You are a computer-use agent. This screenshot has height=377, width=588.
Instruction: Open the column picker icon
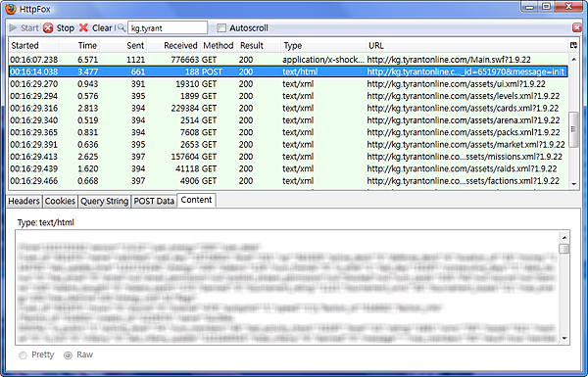coord(573,45)
